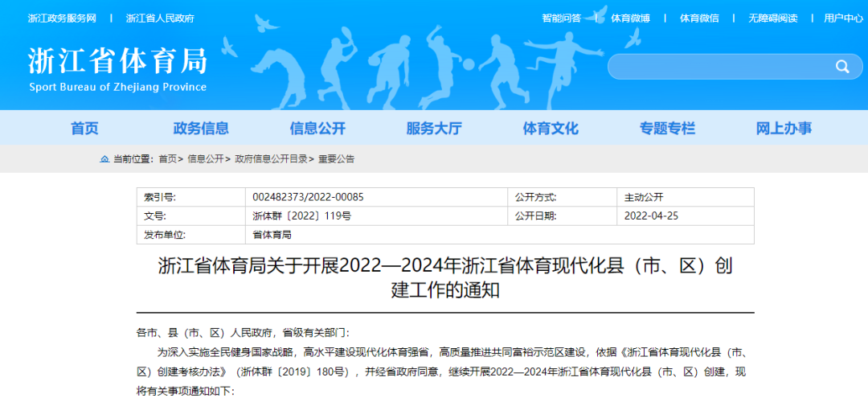This screenshot has width=868, height=406.
Task: Open the 专题专栏 navigation item
Action: (667, 129)
